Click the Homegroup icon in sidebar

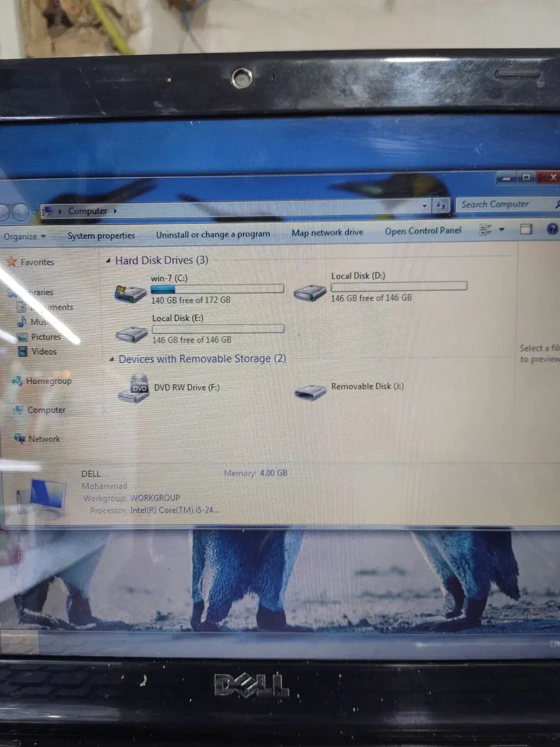coord(17,381)
